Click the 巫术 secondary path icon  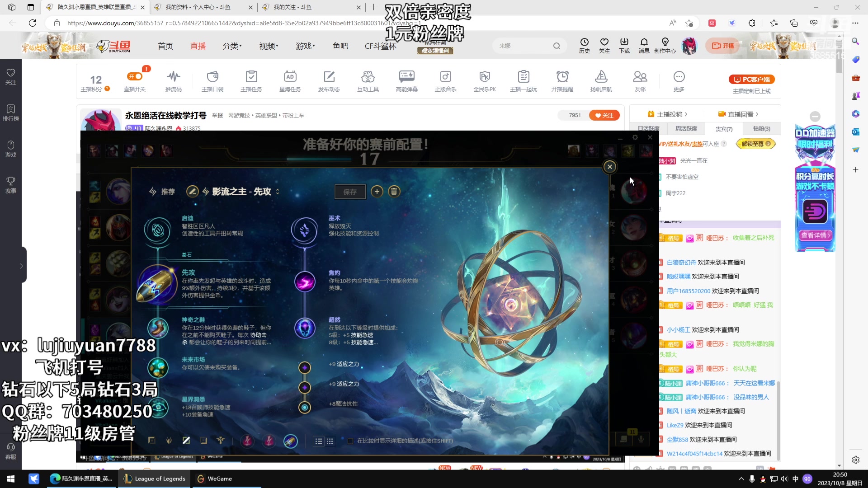305,230
